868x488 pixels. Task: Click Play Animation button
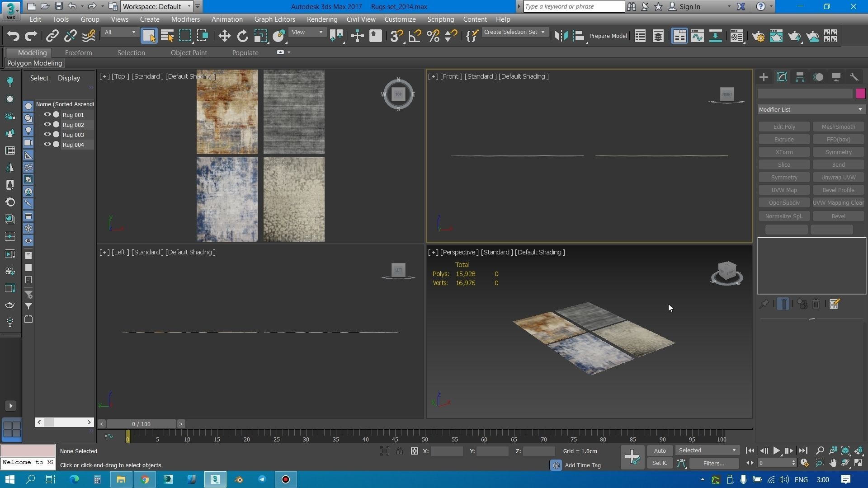click(776, 451)
